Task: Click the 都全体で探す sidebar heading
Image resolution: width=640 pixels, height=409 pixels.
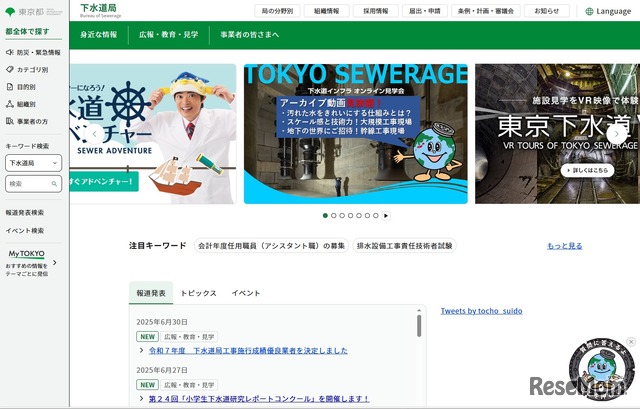Action: tap(27, 31)
